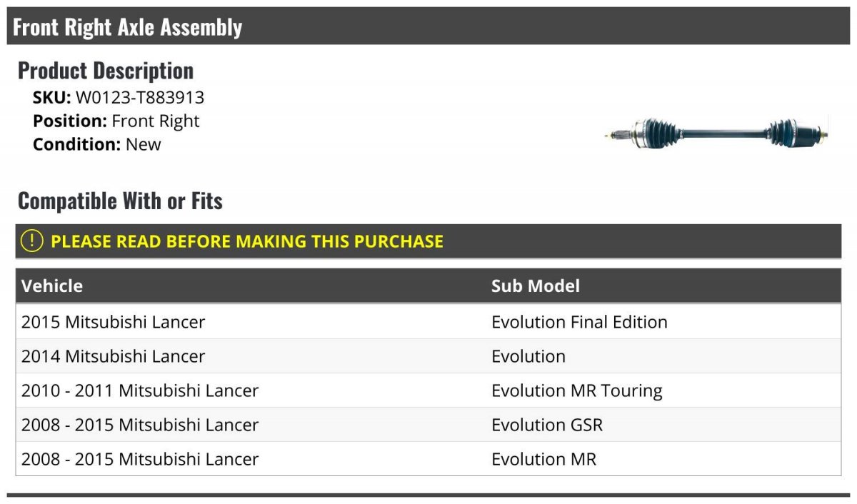Click the Evolution Final Edition sub model cell
The height and width of the screenshot is (504, 857).
pyautogui.click(x=579, y=322)
